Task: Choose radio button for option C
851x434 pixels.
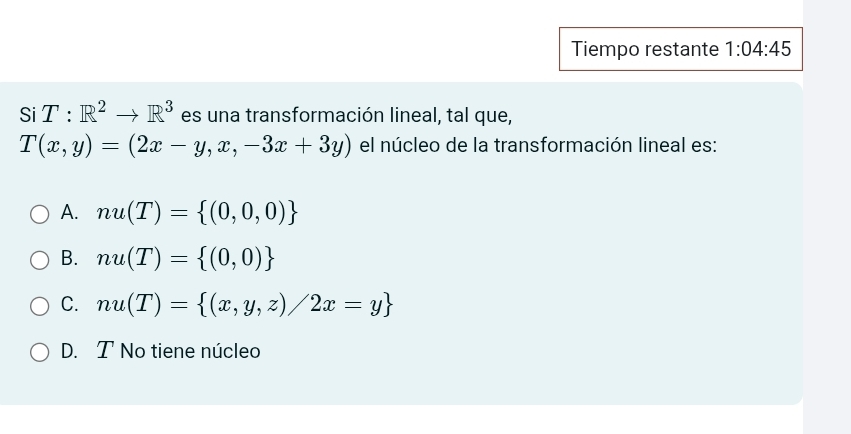Action: coord(40,306)
